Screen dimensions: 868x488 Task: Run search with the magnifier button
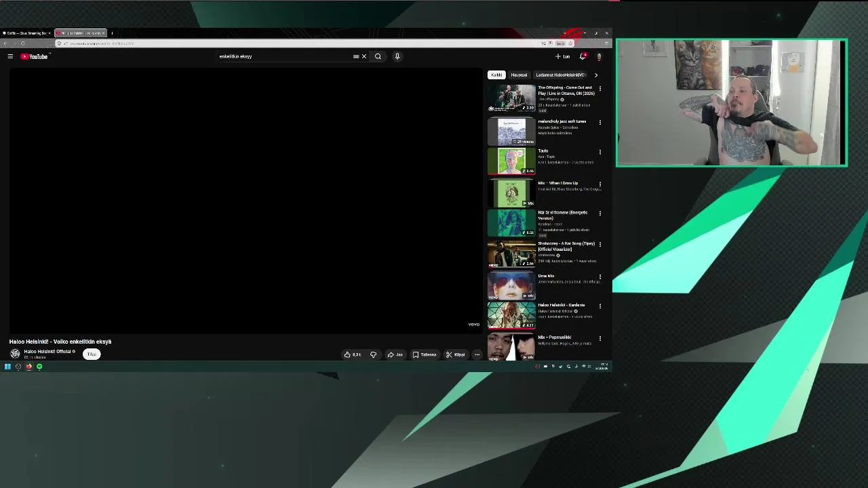tap(378, 56)
